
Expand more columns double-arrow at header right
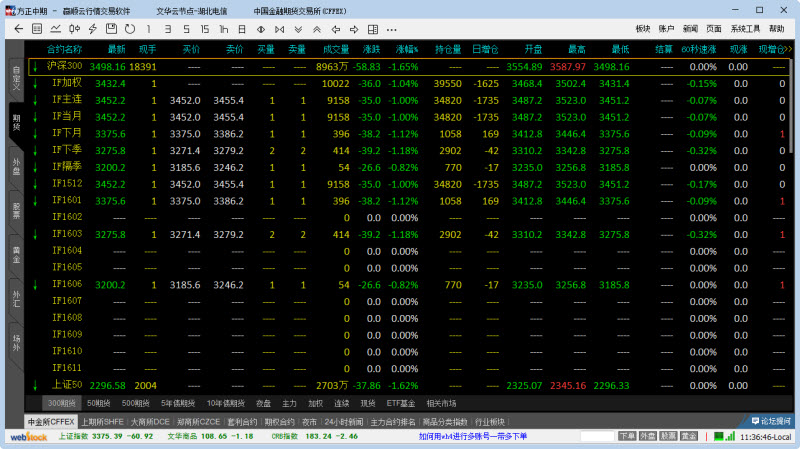[x=788, y=49]
